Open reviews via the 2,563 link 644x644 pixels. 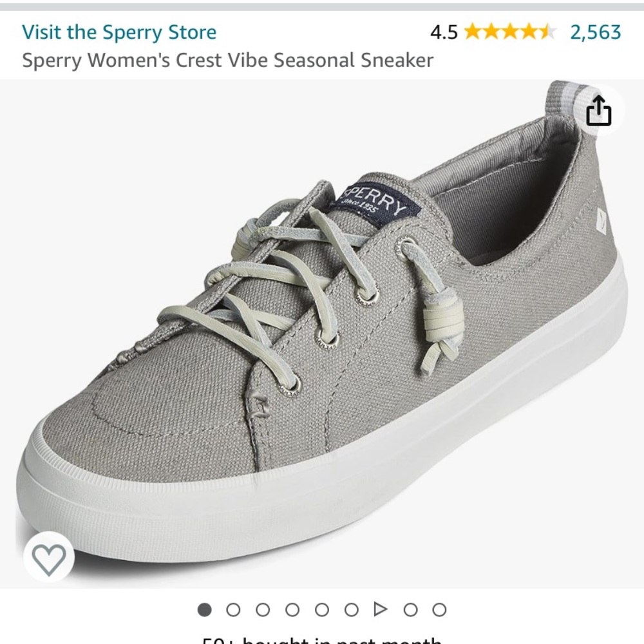pyautogui.click(x=597, y=33)
